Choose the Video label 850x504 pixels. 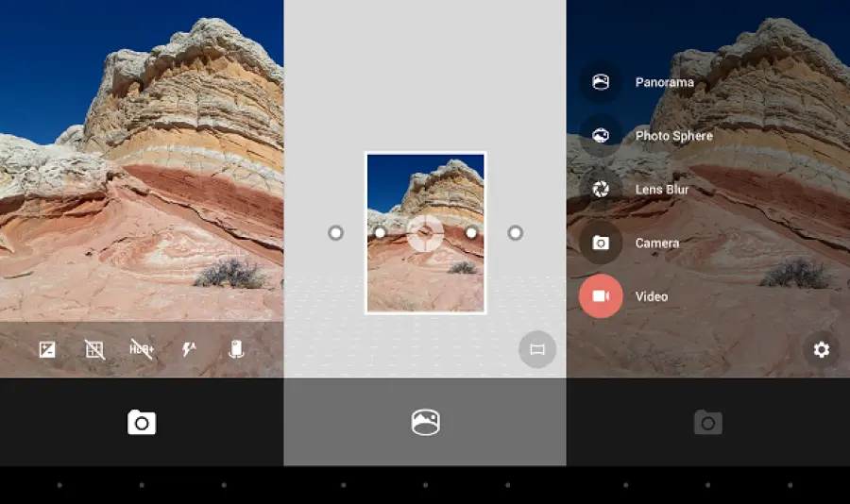(652, 296)
